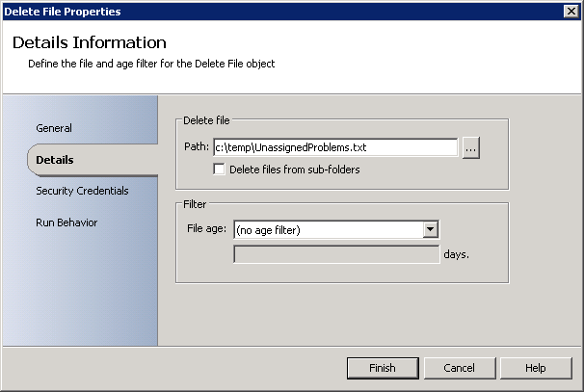Switch to Security Credentials tab
This screenshot has height=392, width=584.
pos(82,191)
